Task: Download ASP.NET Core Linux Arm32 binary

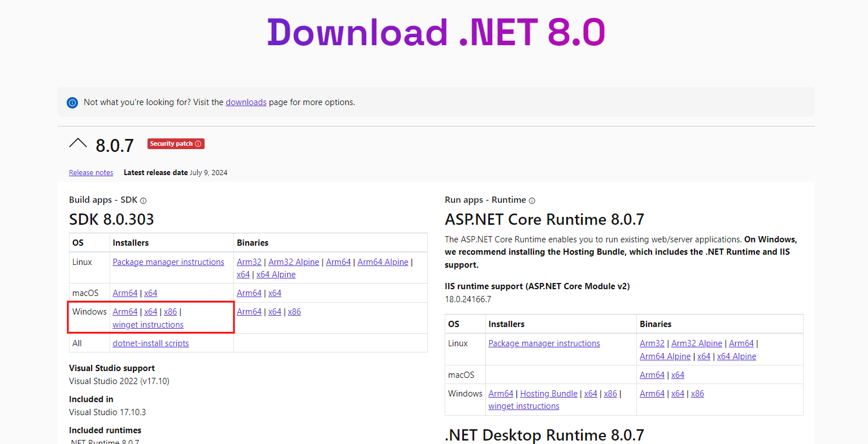Action: 652,343
